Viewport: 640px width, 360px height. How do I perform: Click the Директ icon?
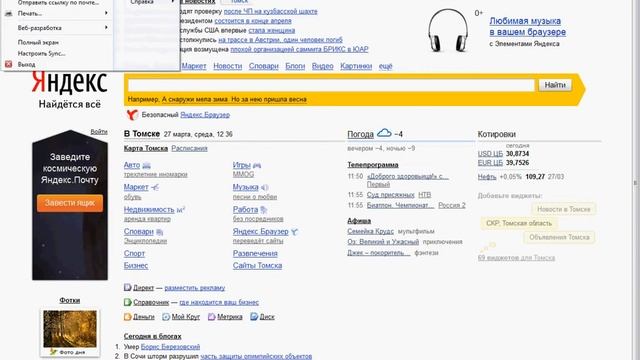click(x=127, y=287)
